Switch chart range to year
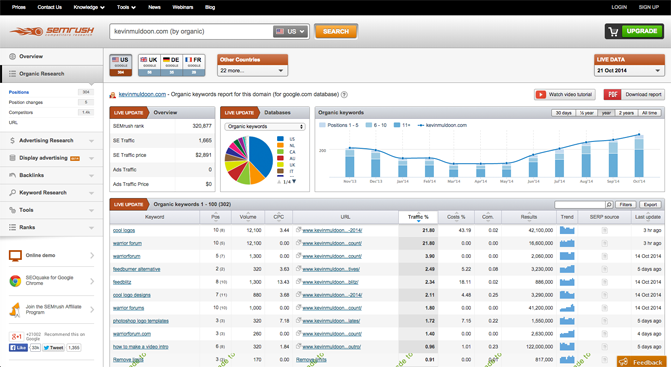This screenshot has width=671, height=367. 606,113
